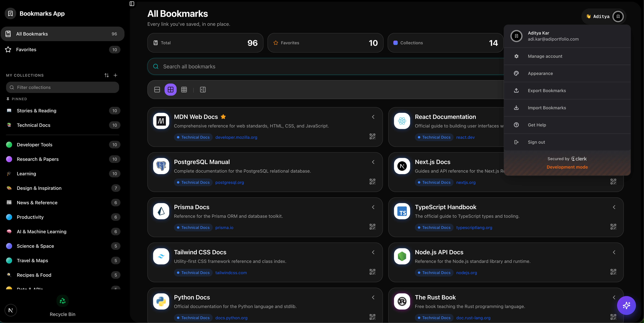This screenshot has width=644, height=323.
Task: Show QR code for Node.js API Docs
Action: (x=613, y=272)
